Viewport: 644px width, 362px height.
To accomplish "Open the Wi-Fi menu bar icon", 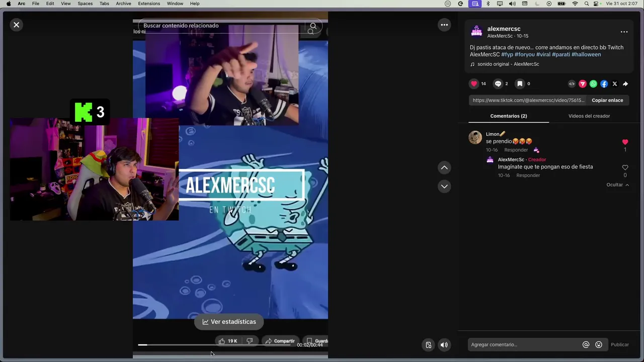I will (x=575, y=4).
